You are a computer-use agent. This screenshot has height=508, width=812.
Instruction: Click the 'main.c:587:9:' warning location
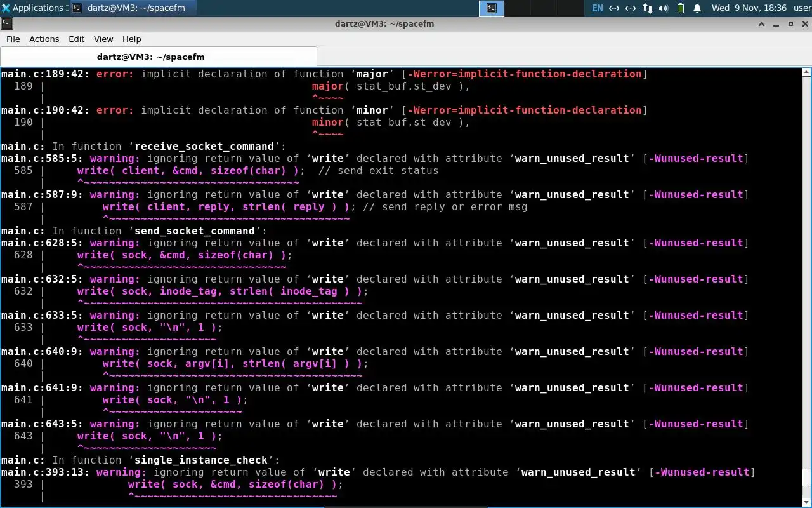43,195
